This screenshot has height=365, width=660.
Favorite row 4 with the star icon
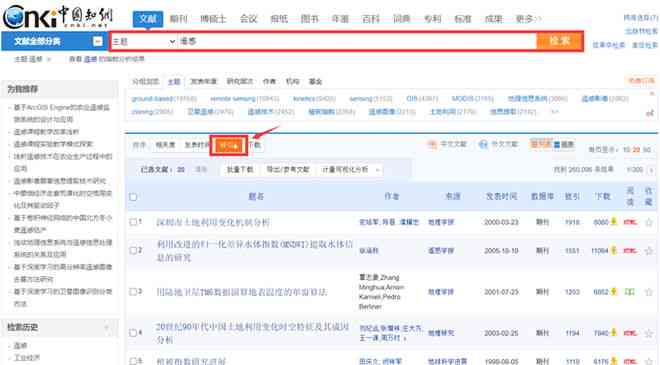coord(649,333)
